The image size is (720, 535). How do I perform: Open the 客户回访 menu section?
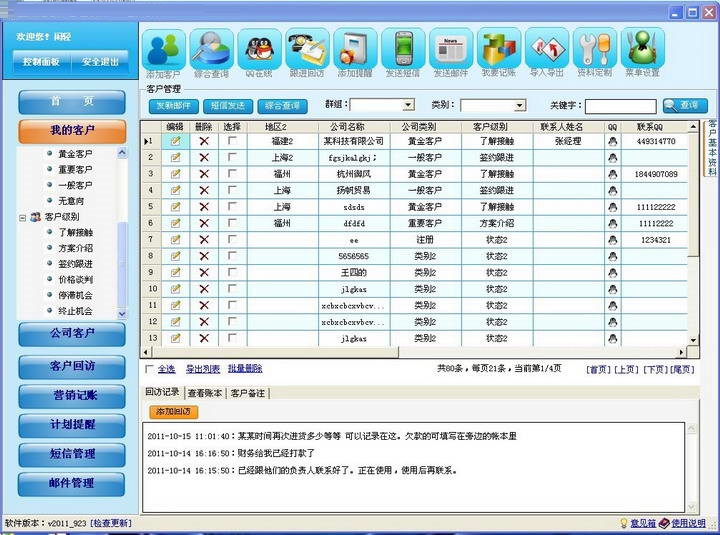click(72, 366)
